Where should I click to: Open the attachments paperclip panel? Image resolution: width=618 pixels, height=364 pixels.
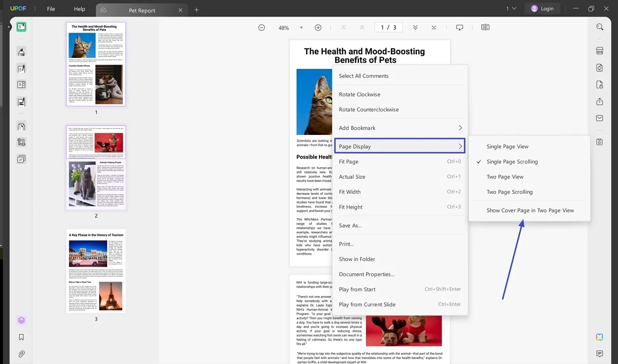tap(21, 354)
